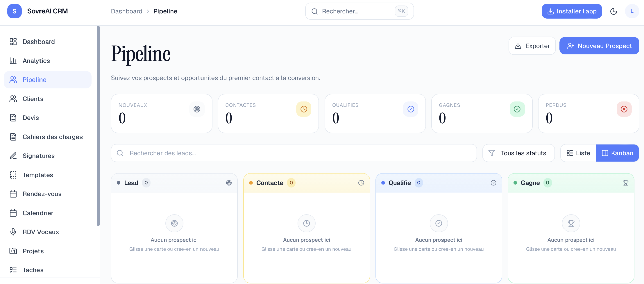Toggle dark mode moon icon
The image size is (644, 284).
point(614,11)
